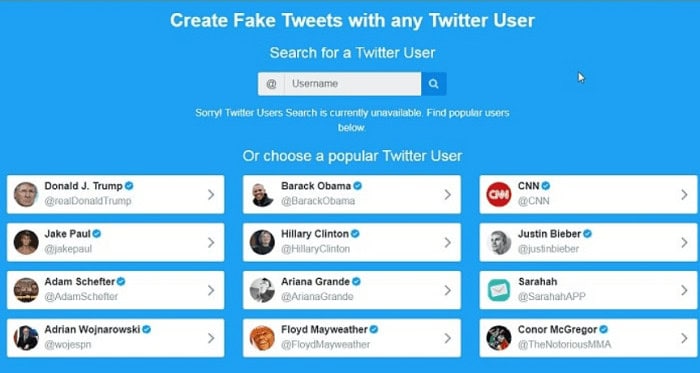Click the @ symbol prefix box
This screenshot has width=700, height=373.
click(271, 84)
